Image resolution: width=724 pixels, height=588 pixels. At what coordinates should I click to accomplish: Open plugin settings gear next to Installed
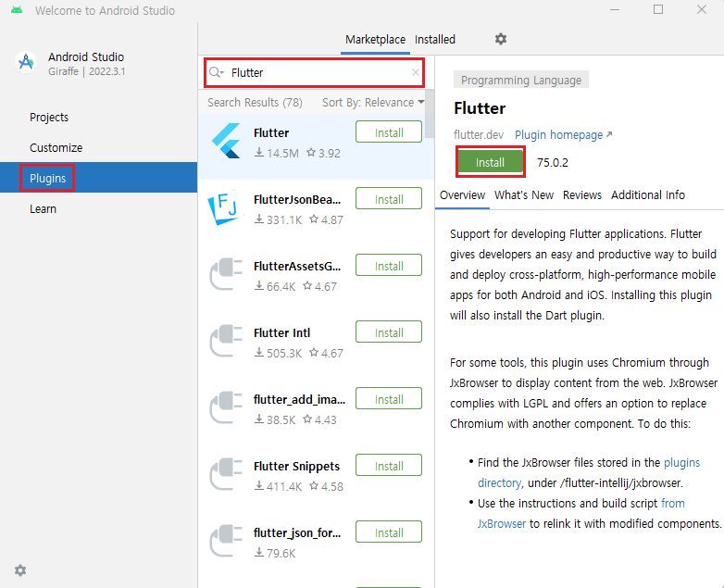[501, 39]
